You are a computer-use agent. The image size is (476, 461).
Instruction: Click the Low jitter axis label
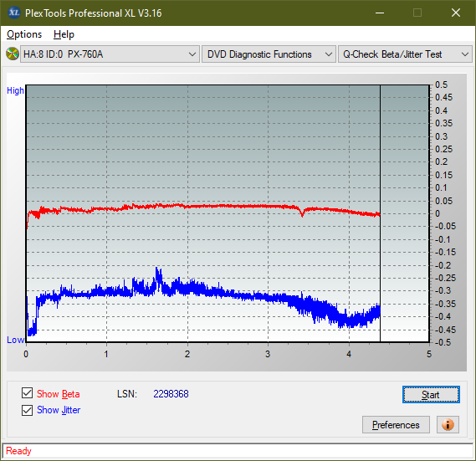[x=16, y=340]
